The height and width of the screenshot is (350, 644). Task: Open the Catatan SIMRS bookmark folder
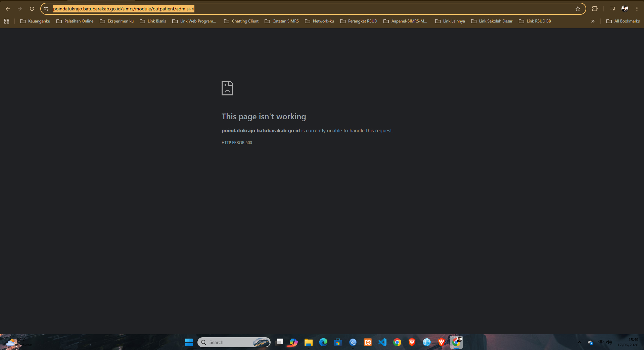pos(282,21)
